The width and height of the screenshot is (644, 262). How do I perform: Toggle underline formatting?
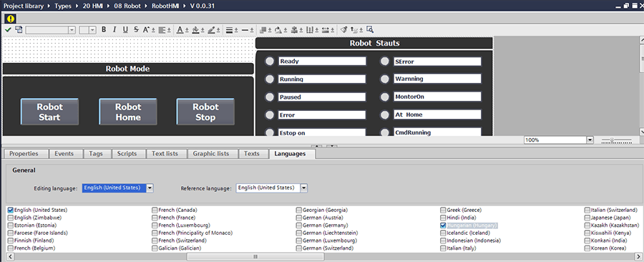click(125, 29)
